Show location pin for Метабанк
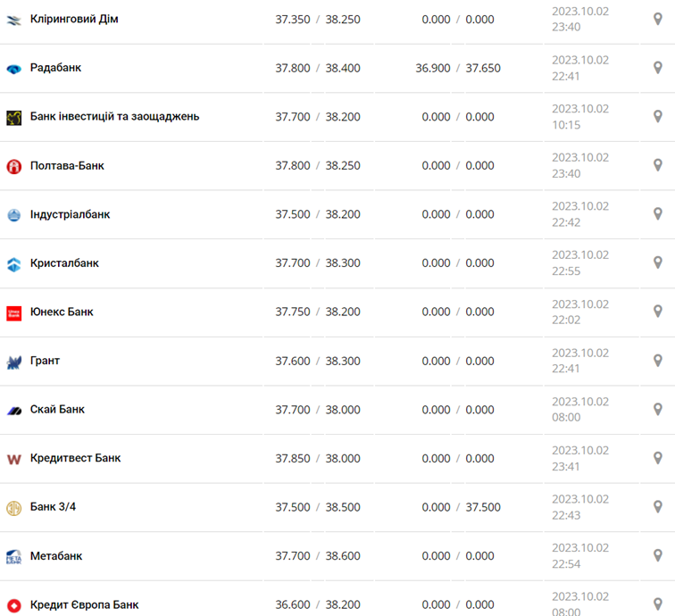 658,555
